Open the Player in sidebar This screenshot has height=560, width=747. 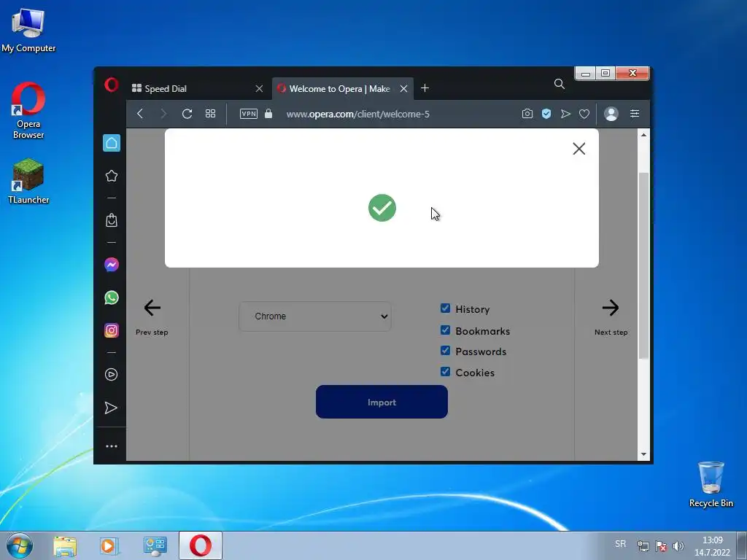point(111,374)
